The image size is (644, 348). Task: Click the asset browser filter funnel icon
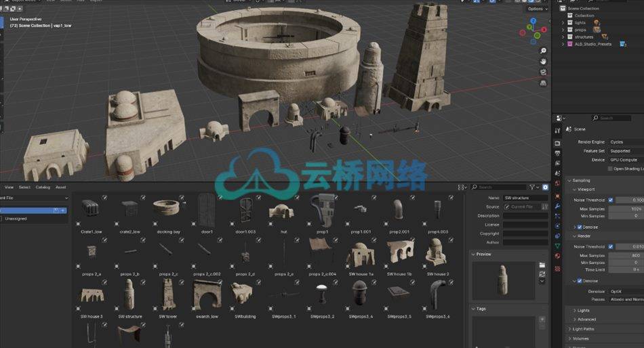click(532, 187)
